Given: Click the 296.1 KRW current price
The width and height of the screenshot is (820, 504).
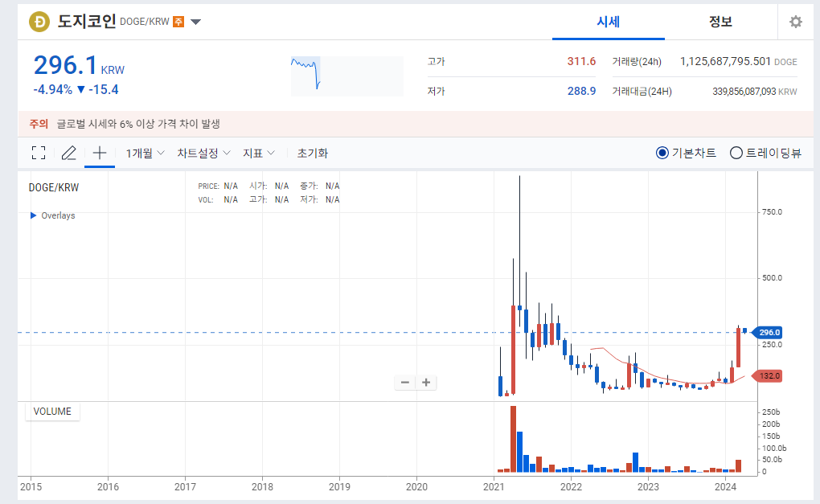Looking at the screenshot, I should click(79, 66).
